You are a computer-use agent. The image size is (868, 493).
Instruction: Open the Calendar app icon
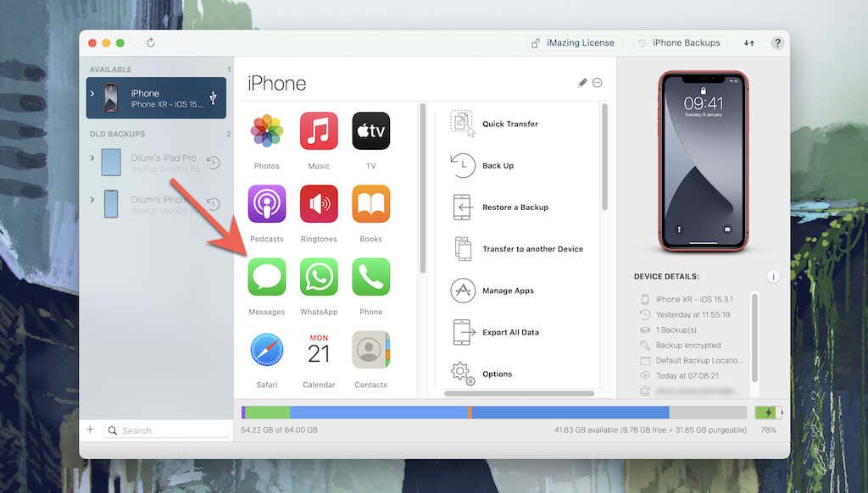pyautogui.click(x=319, y=350)
